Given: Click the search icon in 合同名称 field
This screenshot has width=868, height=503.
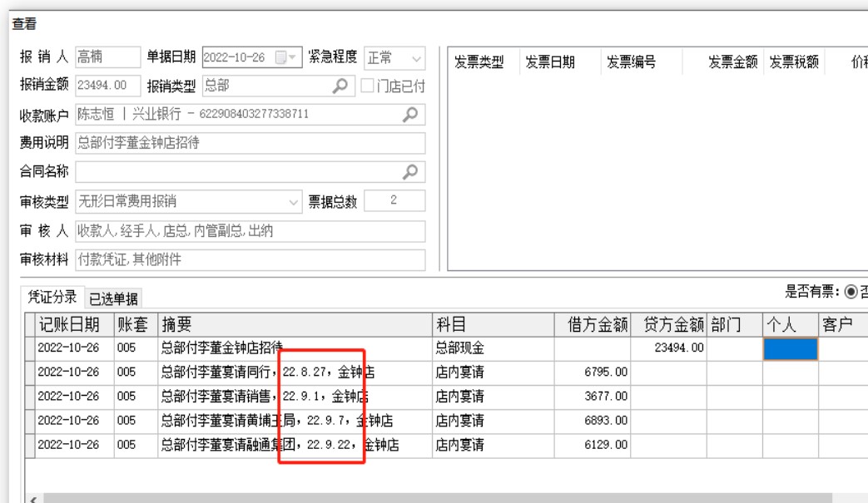Looking at the screenshot, I should tap(409, 171).
